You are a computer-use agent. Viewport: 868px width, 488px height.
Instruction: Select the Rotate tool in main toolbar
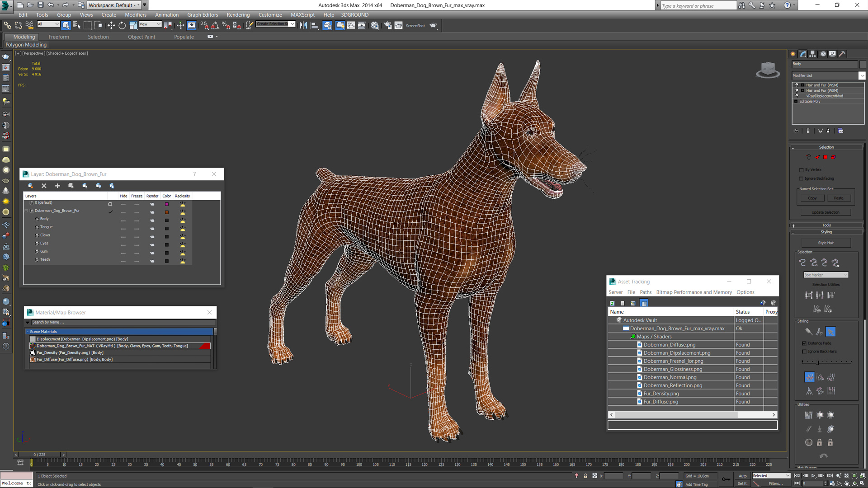[x=122, y=26]
